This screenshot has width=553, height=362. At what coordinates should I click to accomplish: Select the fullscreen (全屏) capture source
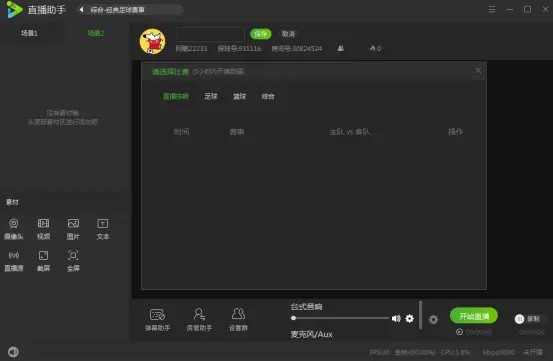[73, 260]
